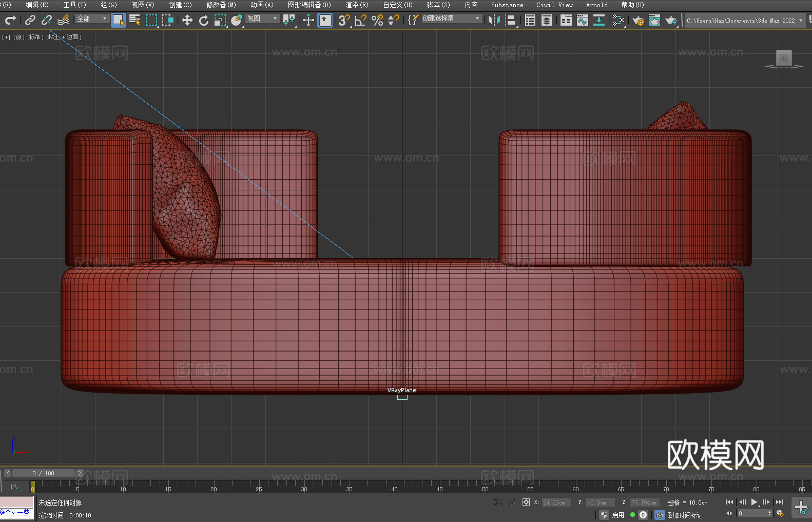The width and height of the screenshot is (812, 522).
Task: Toggle the selection lock icon
Action: [512, 502]
